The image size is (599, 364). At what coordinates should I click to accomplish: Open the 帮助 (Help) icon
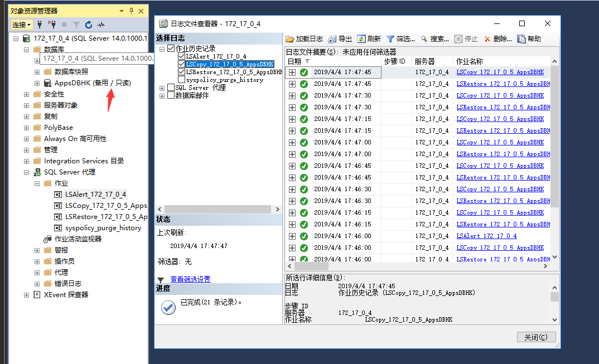point(528,39)
